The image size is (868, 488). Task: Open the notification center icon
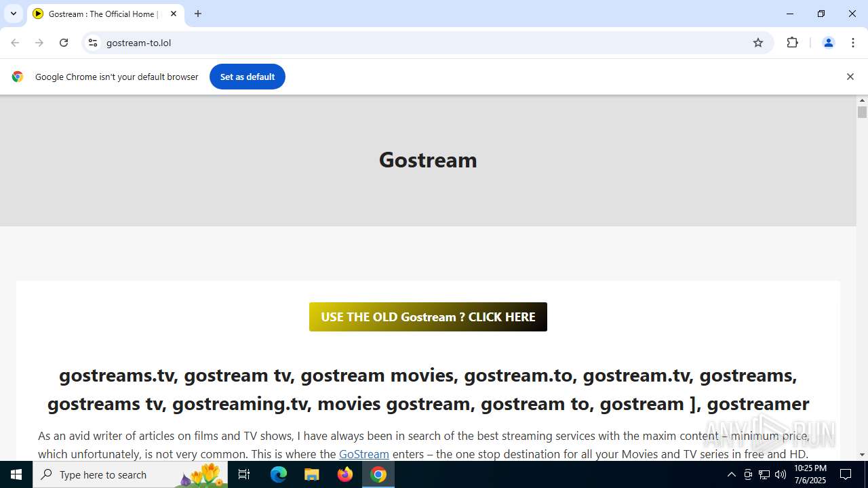pyautogui.click(x=846, y=474)
